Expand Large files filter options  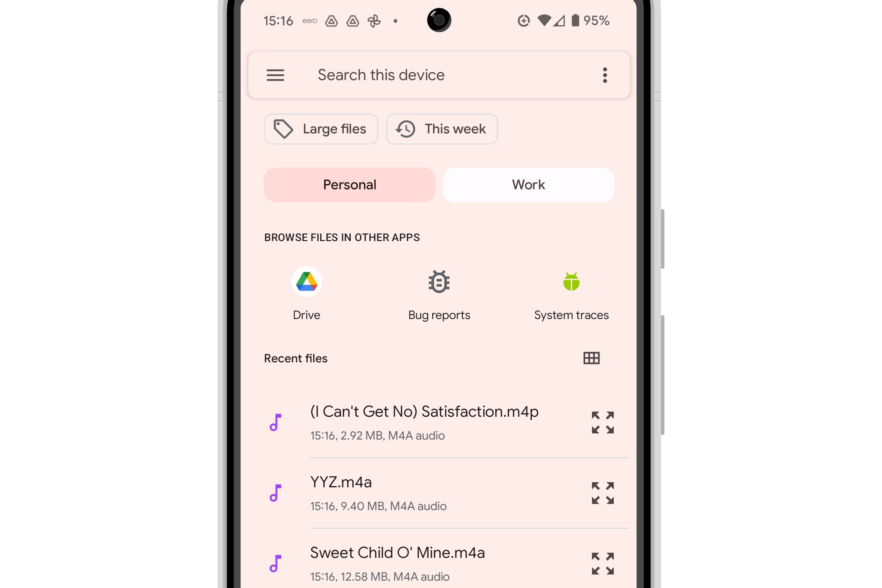[x=322, y=129]
